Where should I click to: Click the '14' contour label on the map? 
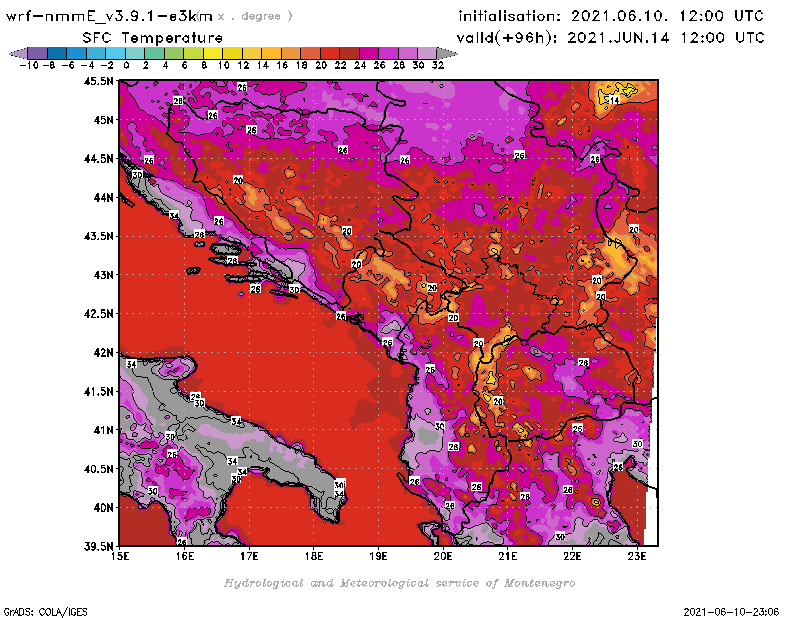coord(615,100)
